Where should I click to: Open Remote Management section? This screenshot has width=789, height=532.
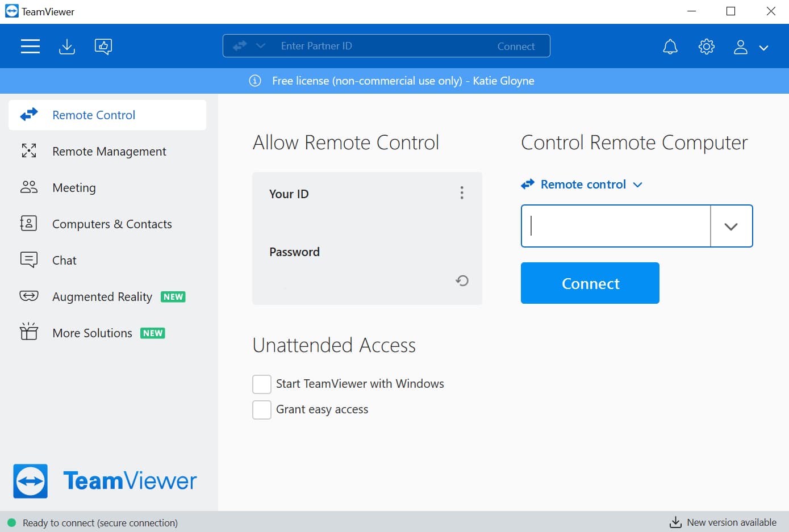107,152
